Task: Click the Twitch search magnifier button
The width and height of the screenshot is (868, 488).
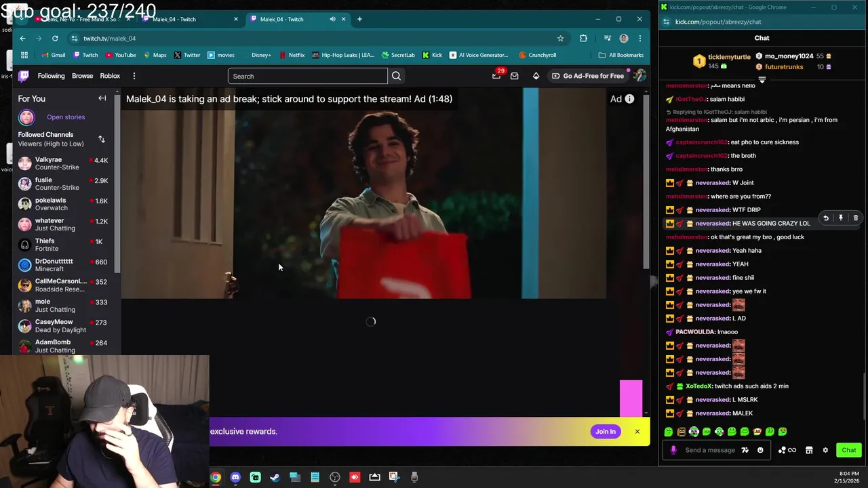Action: click(x=396, y=76)
